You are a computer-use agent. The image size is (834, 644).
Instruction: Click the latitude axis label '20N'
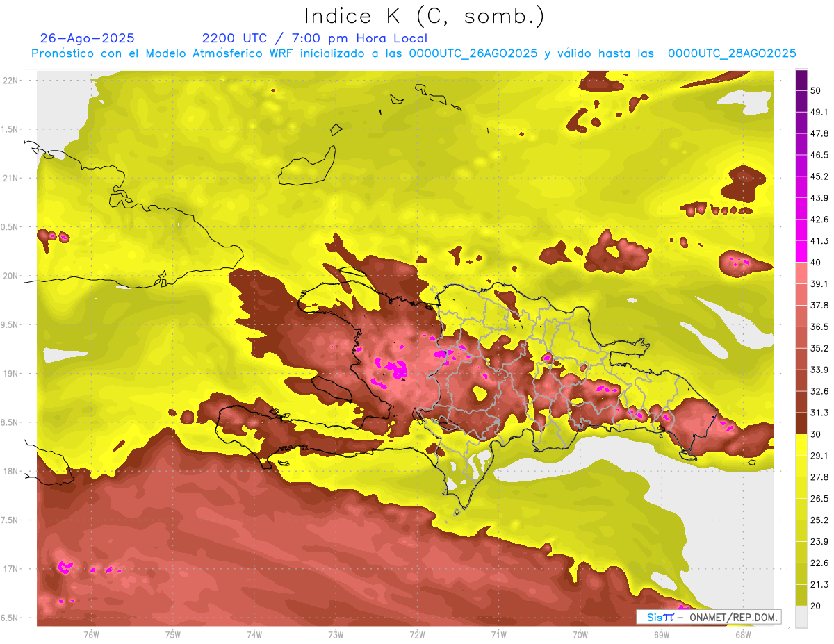tap(10, 276)
